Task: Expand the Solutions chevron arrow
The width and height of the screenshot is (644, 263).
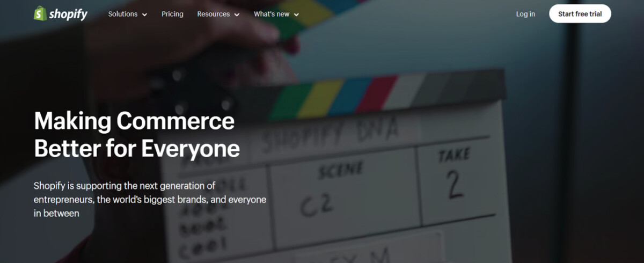Action: pyautogui.click(x=144, y=14)
